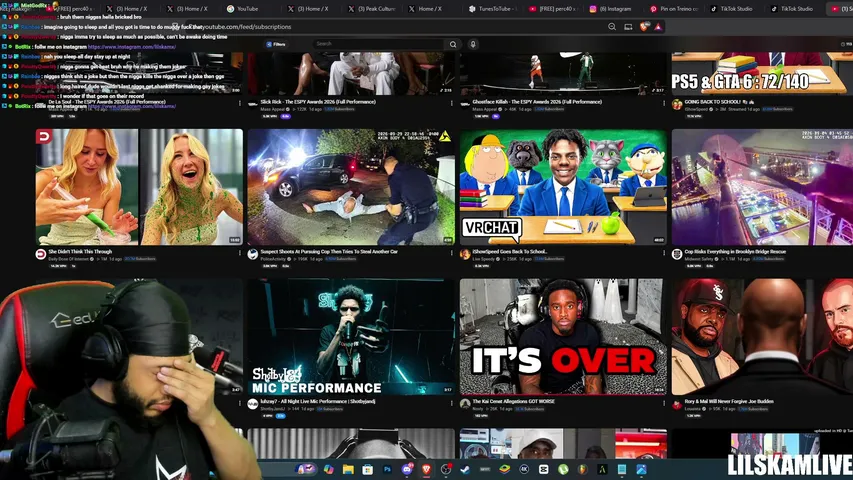Open channel avatar beside Cop Risks Everything video

pos(677,254)
